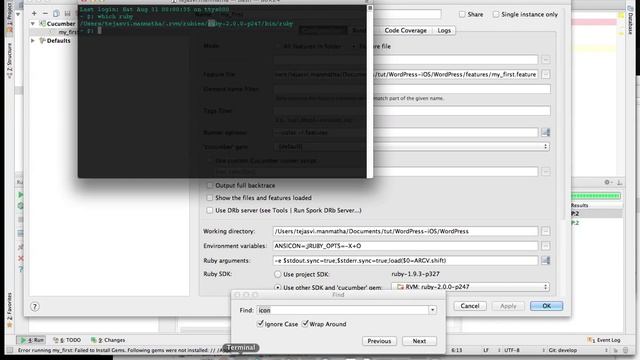The image size is (640, 360).
Task: Open Changes tool window tab
Action: [x=108, y=340]
